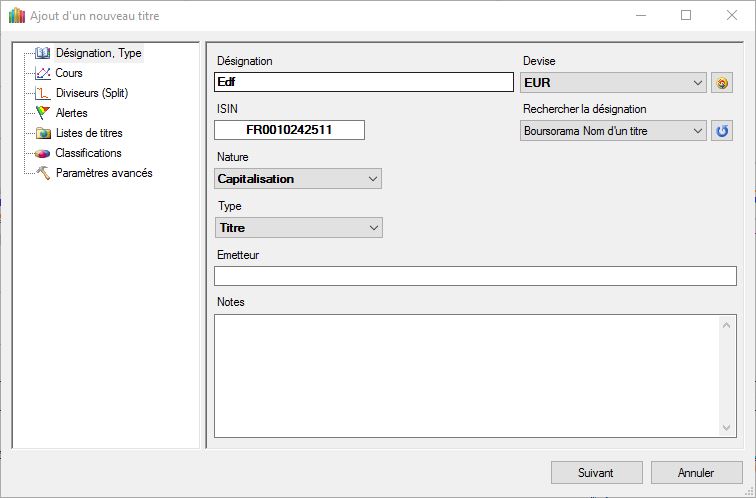Click the Désignation, Type book icon
The image size is (756, 498).
(42, 53)
